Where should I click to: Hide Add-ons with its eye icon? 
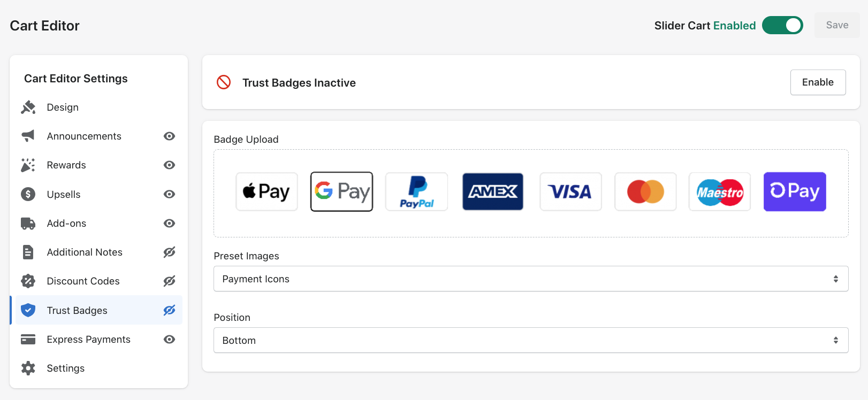pos(170,223)
